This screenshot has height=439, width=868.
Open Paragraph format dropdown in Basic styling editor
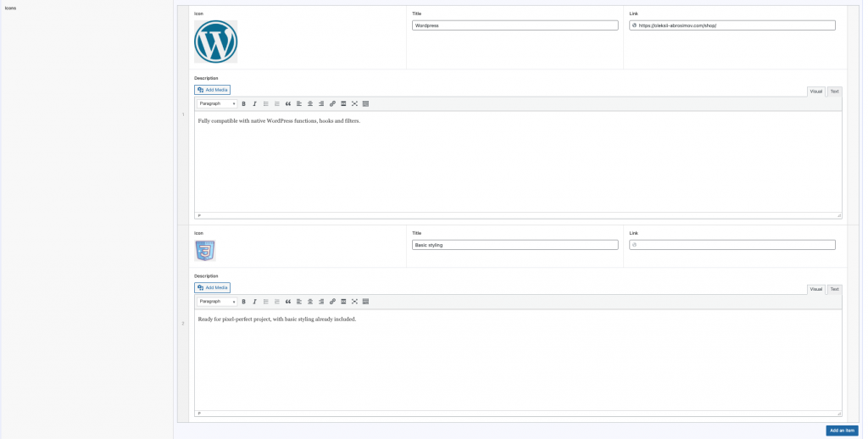[217, 302]
